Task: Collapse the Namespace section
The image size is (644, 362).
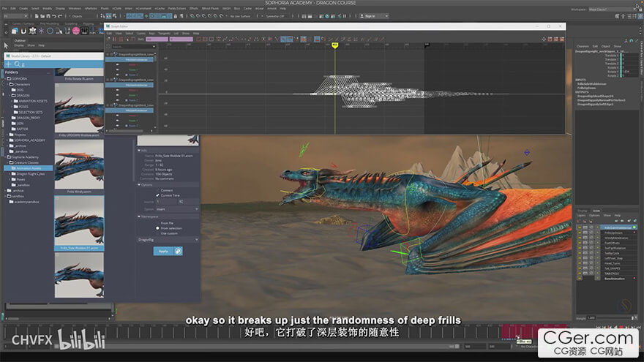Action: click(x=139, y=216)
